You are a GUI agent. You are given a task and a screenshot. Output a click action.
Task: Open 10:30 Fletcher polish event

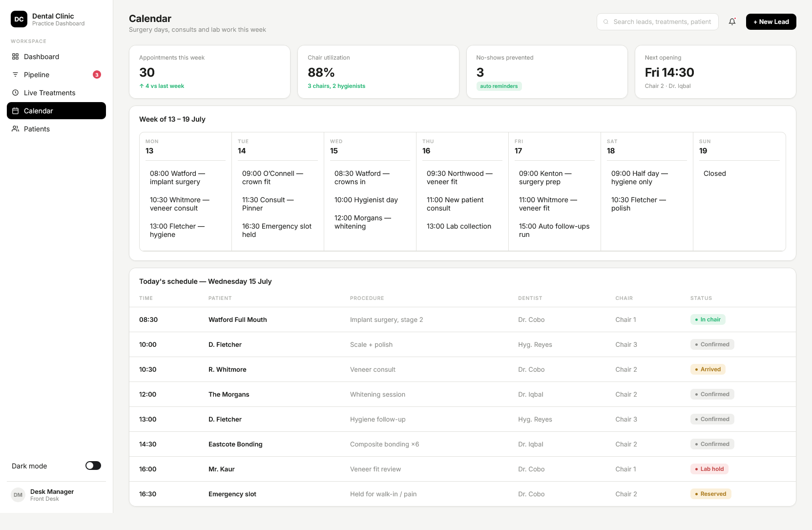(639, 204)
